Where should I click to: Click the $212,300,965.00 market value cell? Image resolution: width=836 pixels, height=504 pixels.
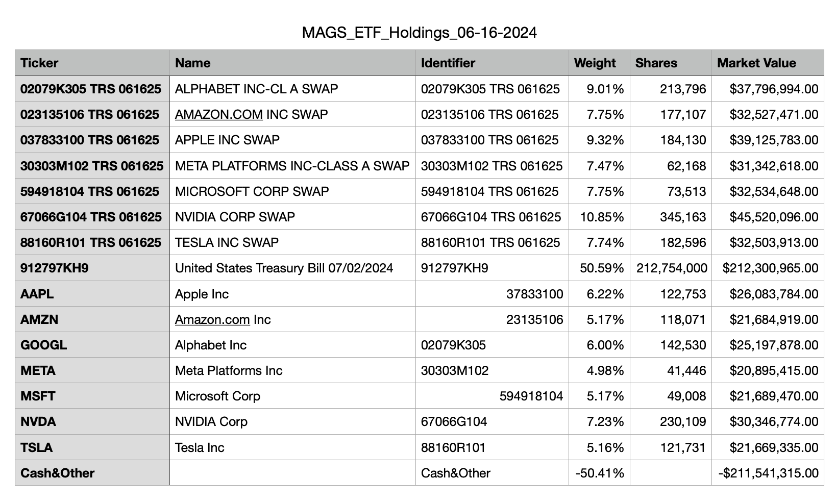(768, 268)
